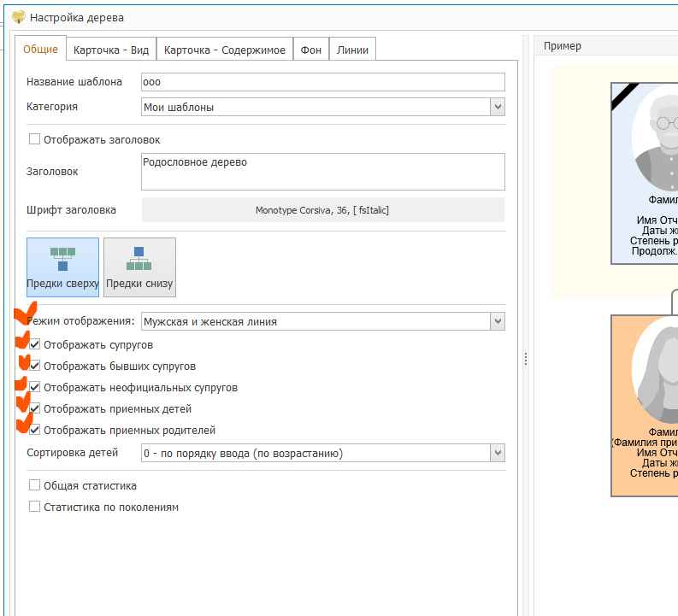
Task: Click the Название шаблона input field
Action: pyautogui.click(x=322, y=83)
